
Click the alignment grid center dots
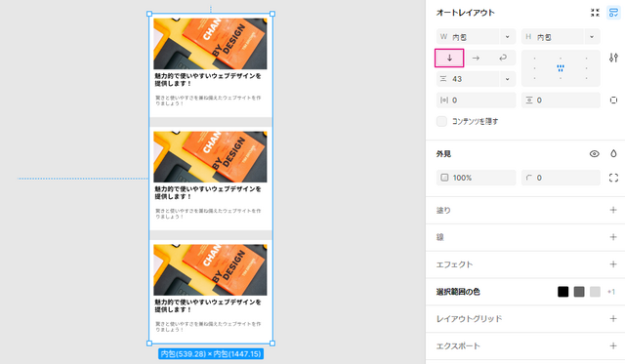561,68
